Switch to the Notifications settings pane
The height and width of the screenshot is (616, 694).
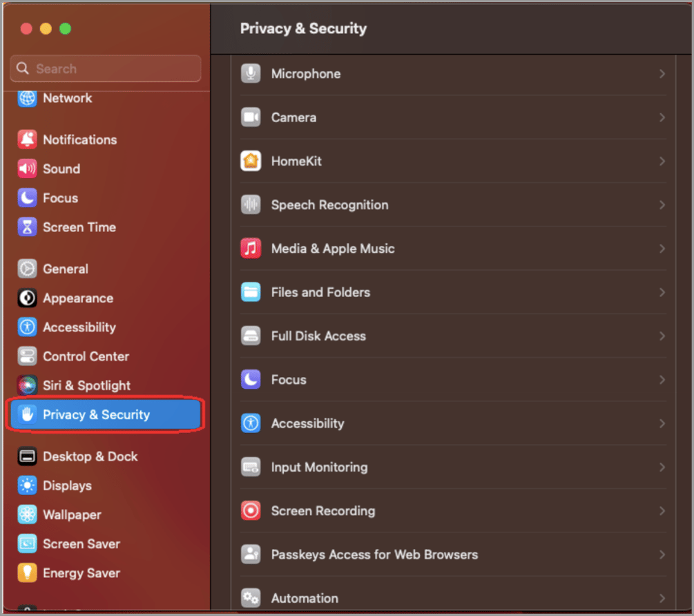[79, 139]
